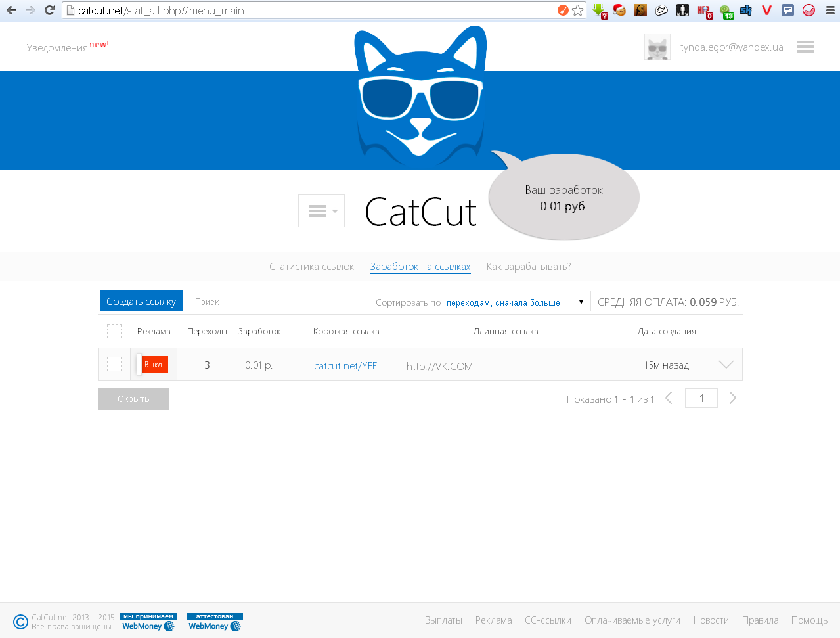Click the 'CatCut' title text
The height and width of the screenshot is (638, 840).
click(x=420, y=212)
